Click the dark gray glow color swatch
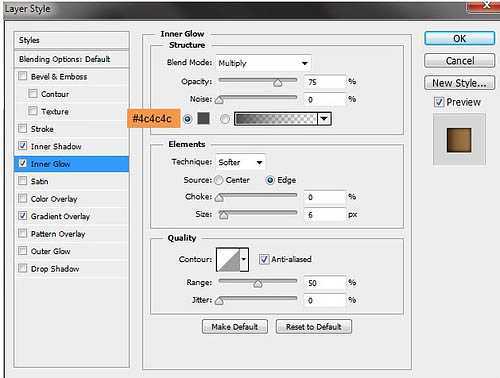 click(x=203, y=118)
